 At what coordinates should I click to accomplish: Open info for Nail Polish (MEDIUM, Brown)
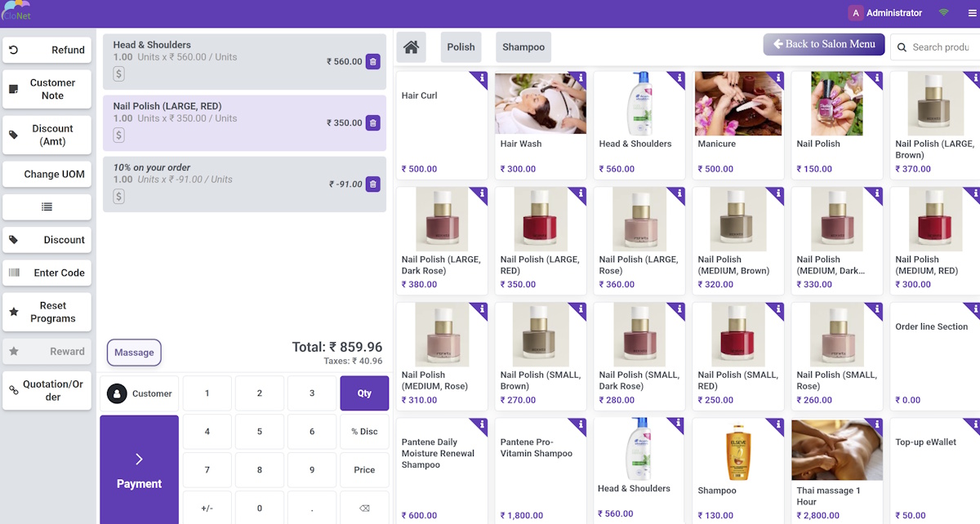(x=777, y=194)
